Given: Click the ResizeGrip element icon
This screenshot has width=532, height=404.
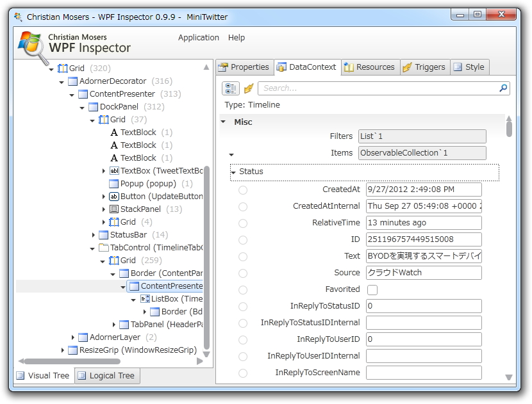Looking at the screenshot, I should pyautogui.click(x=72, y=350).
